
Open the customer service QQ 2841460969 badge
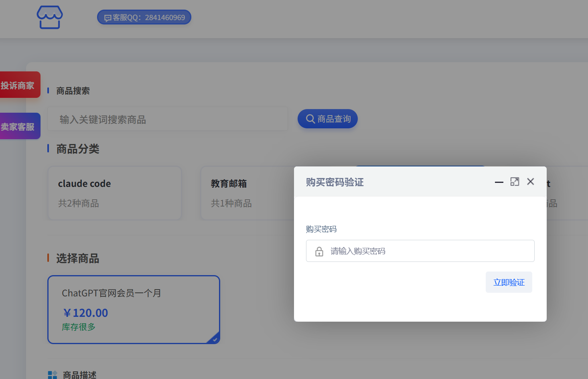(144, 17)
